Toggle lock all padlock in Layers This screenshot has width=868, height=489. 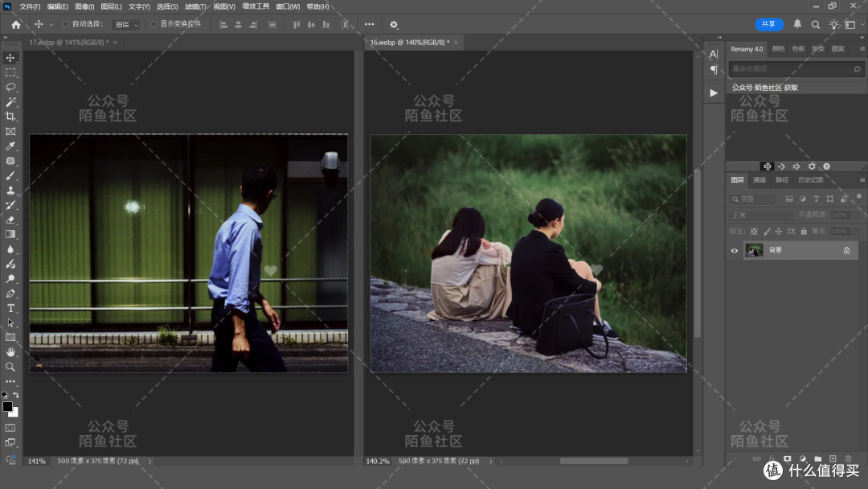pos(803,231)
